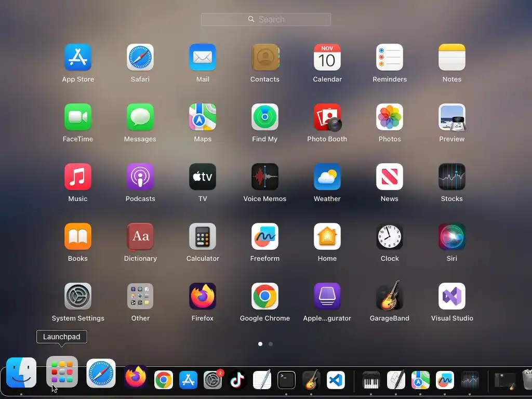Open Google Chrome from Launchpad grid
Image resolution: width=532 pixels, height=399 pixels.
[265, 296]
